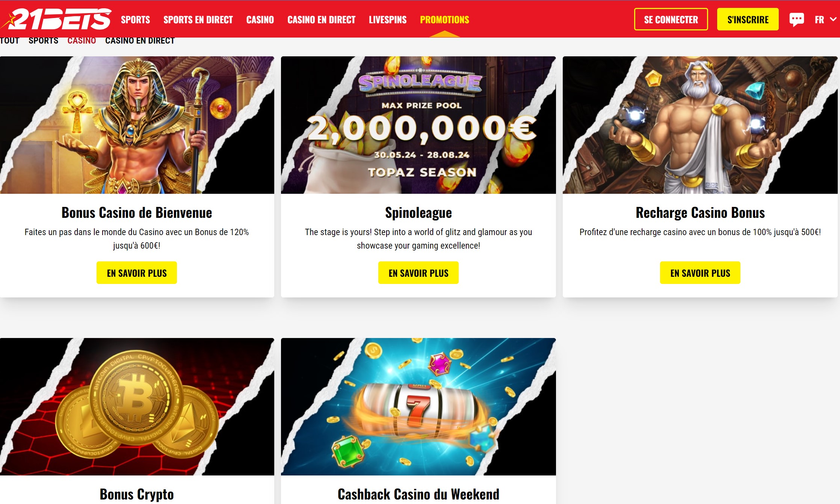840x504 pixels.
Task: Expand the FR language dropdown
Action: [x=825, y=20]
